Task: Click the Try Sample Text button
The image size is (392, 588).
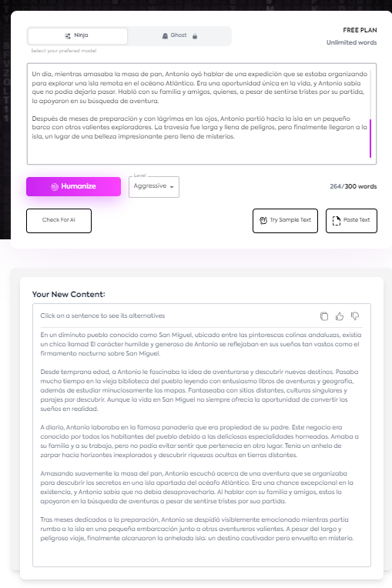Action: click(x=285, y=220)
